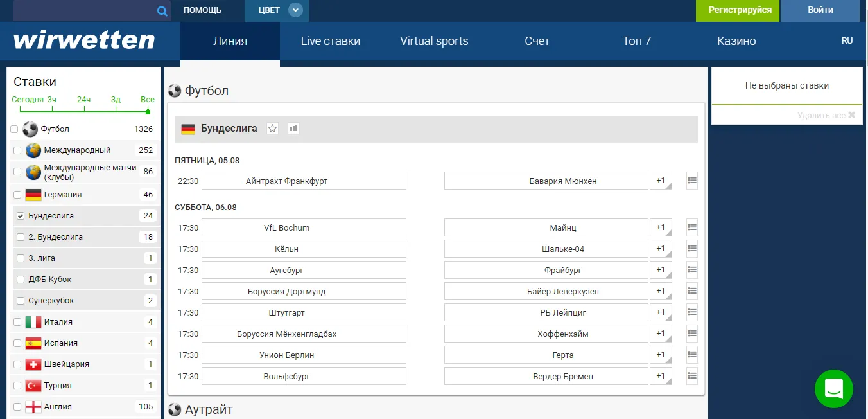Open the market list icon for Штутгарт match
Image resolution: width=868 pixels, height=419 pixels.
click(x=692, y=312)
